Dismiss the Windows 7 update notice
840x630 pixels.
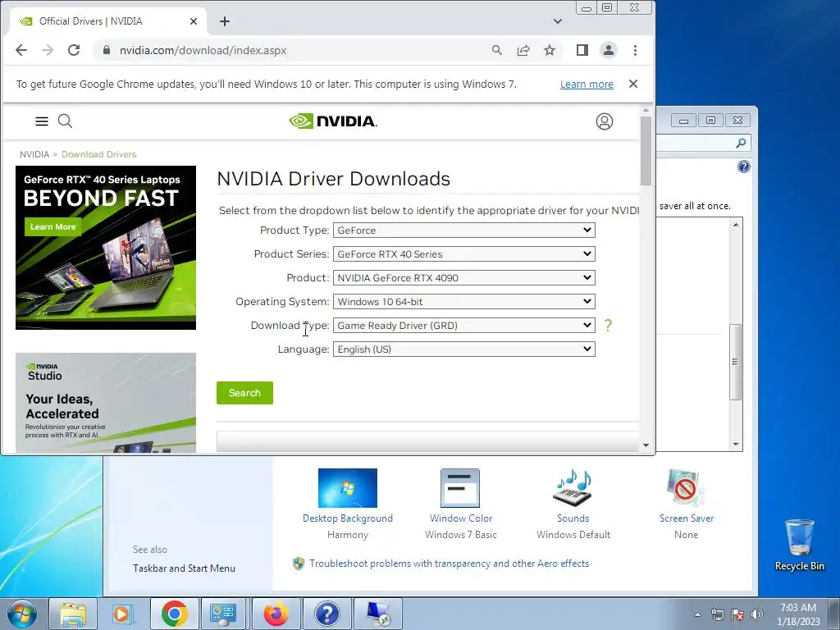click(x=633, y=84)
